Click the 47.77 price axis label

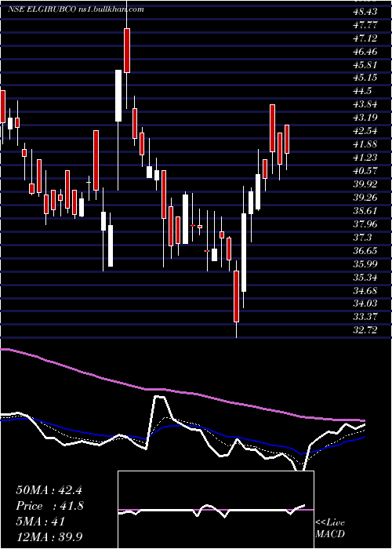(366, 25)
